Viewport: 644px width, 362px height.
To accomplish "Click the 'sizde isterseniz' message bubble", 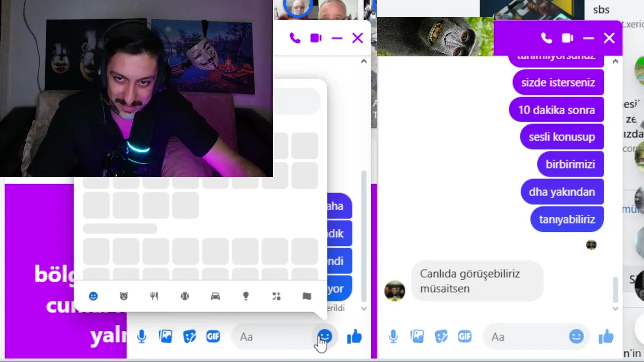I will pyautogui.click(x=558, y=82).
